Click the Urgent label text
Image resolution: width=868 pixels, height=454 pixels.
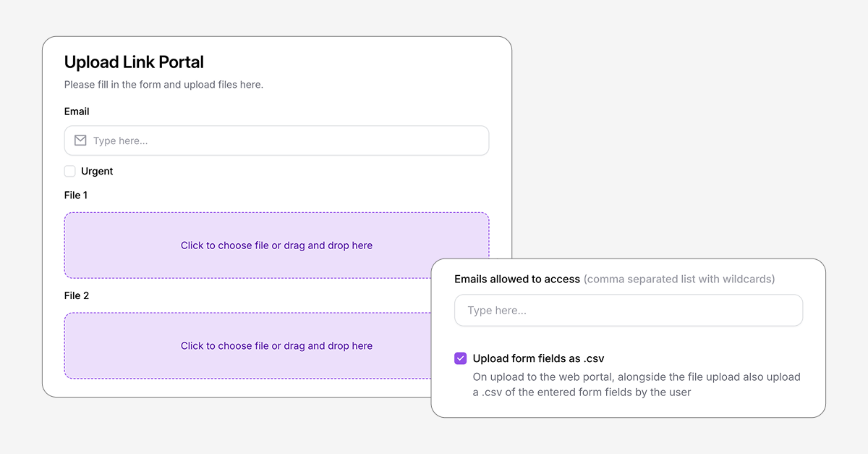click(97, 171)
